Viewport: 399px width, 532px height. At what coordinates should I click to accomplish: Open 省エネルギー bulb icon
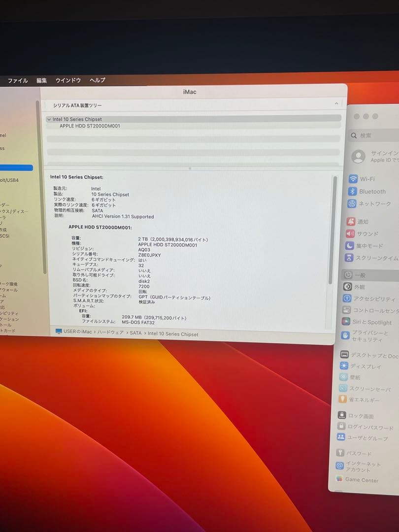pos(342,399)
